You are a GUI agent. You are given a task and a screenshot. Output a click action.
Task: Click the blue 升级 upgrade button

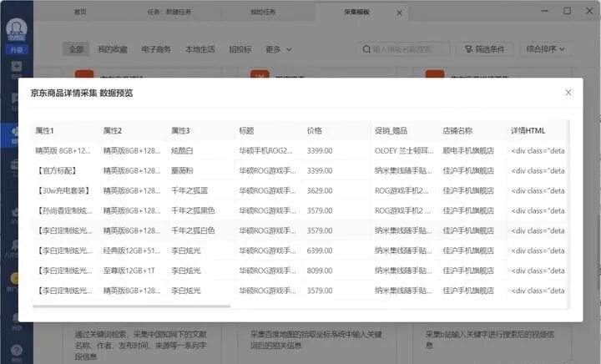pyautogui.click(x=17, y=50)
